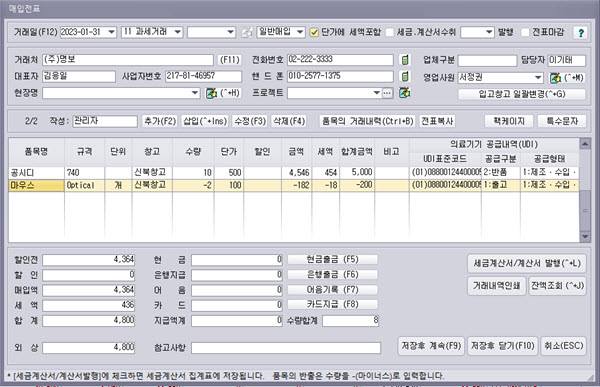Viewport: 600px width, 387px height.
Task: Click 잔액조회 (^+J) button
Action: point(558,286)
